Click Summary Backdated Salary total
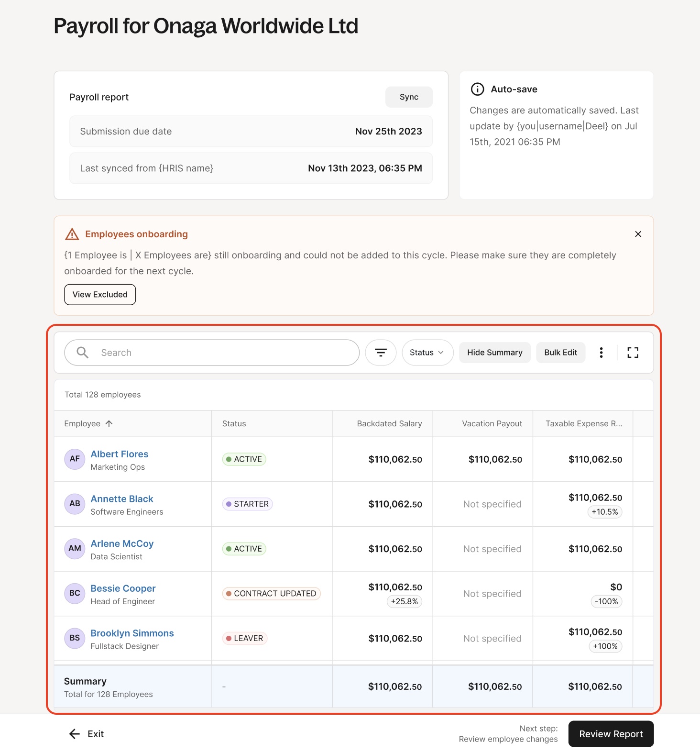This screenshot has width=700, height=753. pyautogui.click(x=395, y=687)
